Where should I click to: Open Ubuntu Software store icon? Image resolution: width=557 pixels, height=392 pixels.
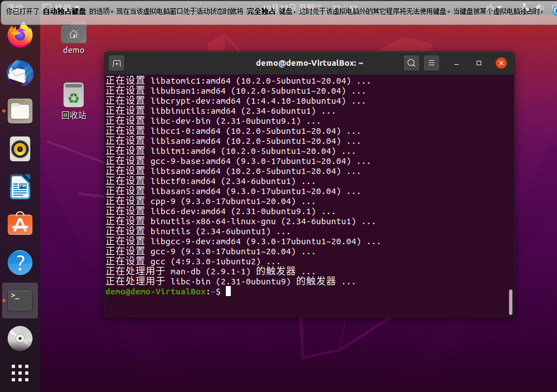point(20,224)
